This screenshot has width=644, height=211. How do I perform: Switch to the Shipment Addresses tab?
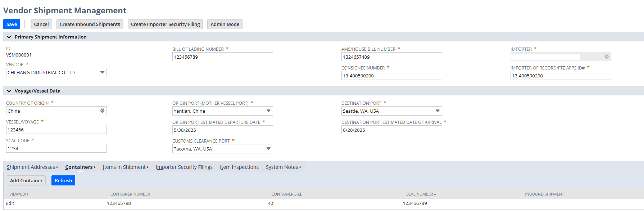pos(31,167)
